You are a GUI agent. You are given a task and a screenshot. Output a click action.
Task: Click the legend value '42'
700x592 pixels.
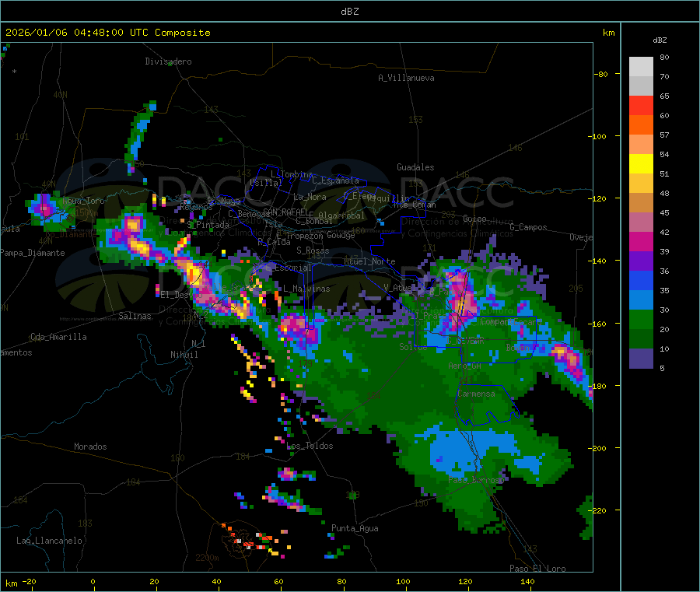(664, 232)
